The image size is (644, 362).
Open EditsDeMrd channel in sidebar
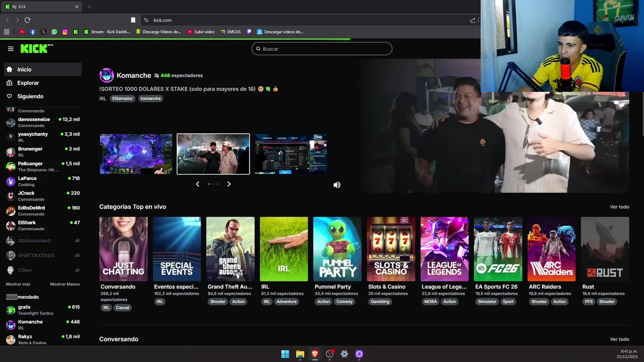tap(43, 211)
